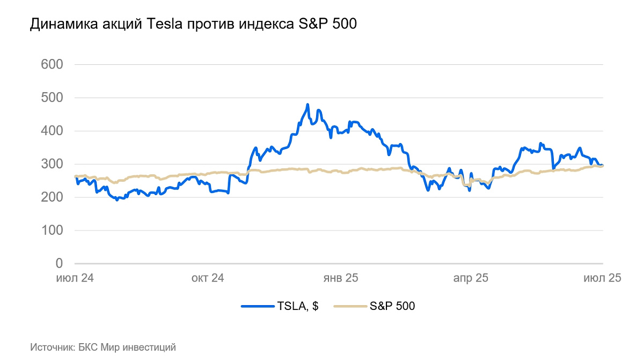Image resolution: width=644 pixels, height=363 pixels.
Task: Click the S&P 500 legend label
Action: (x=392, y=306)
